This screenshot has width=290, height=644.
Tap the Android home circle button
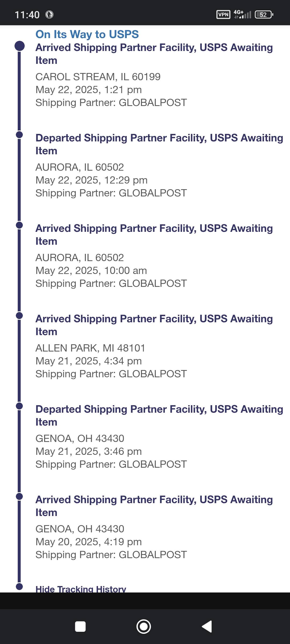[144, 627]
